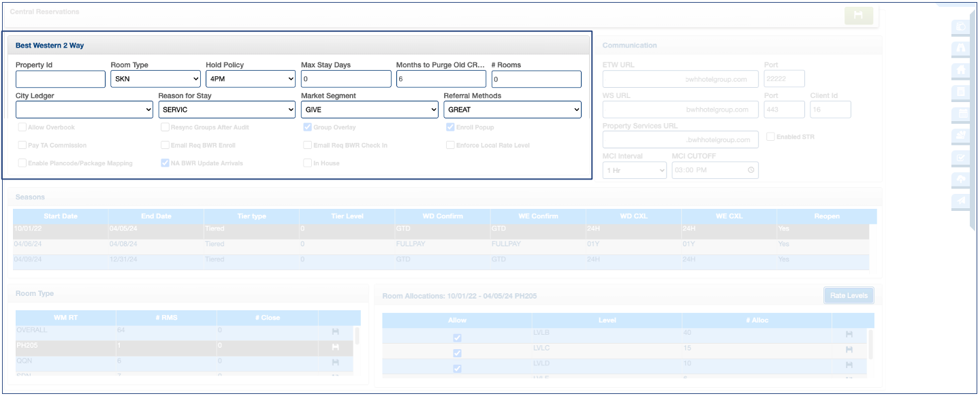Click the Max Stay Days field
The width and height of the screenshot is (980, 396).
click(x=346, y=79)
